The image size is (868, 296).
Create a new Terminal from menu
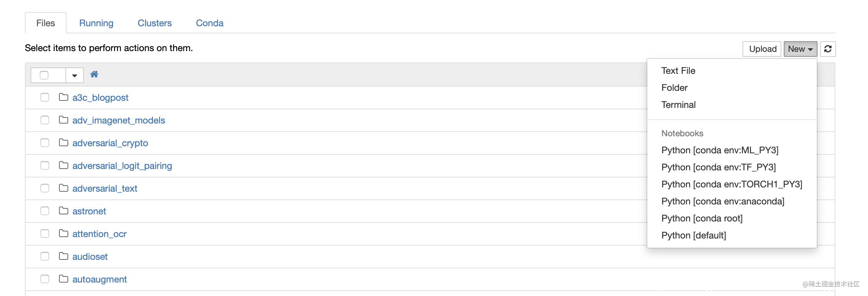(678, 104)
